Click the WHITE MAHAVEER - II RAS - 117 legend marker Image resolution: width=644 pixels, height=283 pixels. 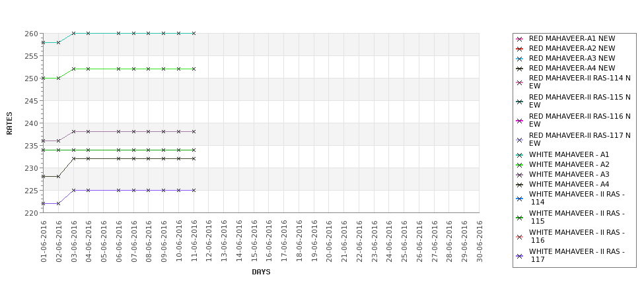pyautogui.click(x=520, y=256)
